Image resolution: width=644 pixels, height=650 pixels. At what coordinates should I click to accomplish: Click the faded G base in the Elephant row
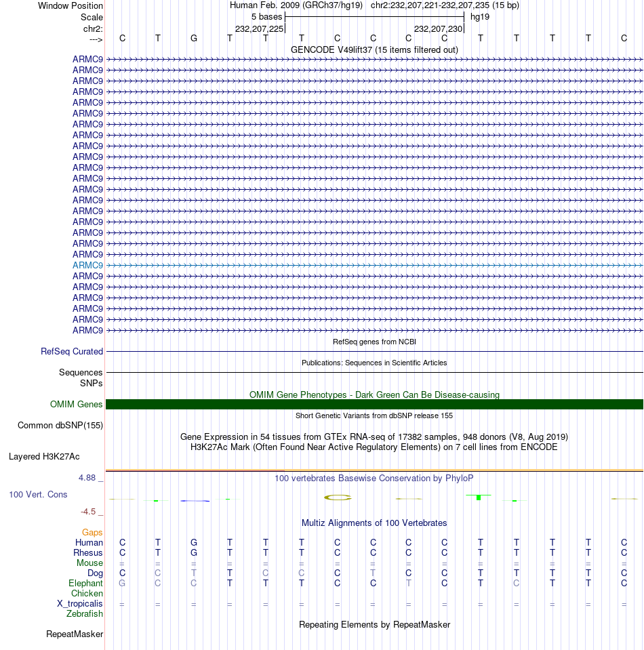122,584
